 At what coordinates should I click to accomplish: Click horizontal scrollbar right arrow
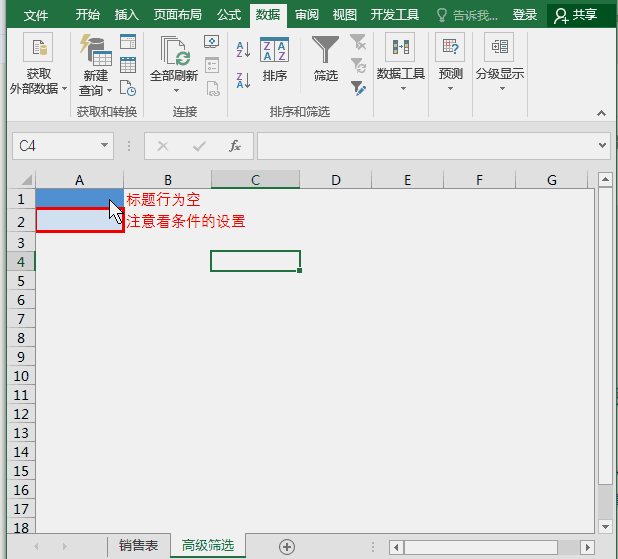point(588,547)
